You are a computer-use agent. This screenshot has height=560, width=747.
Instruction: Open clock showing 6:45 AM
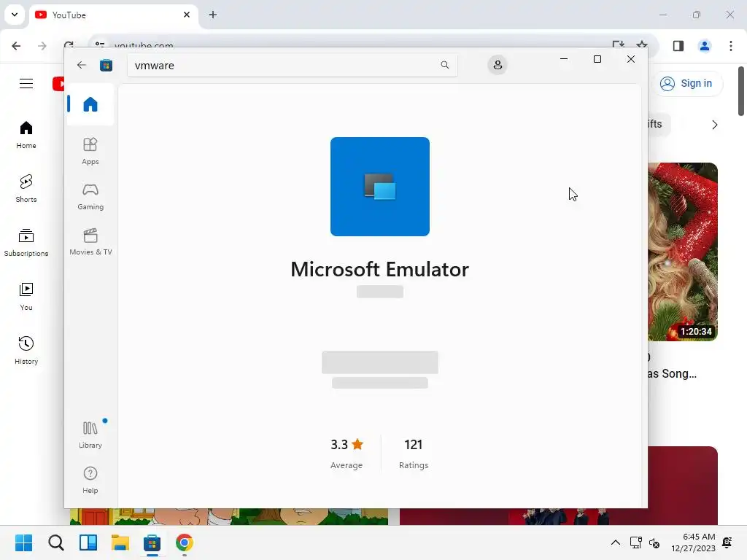coord(693,542)
